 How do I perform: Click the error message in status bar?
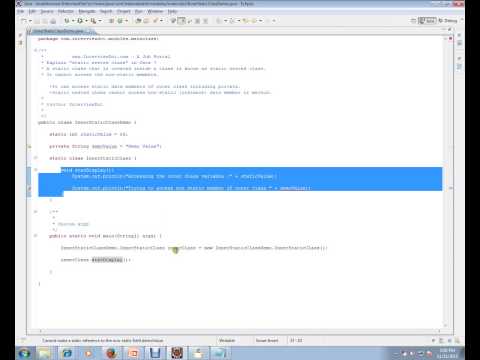103,340
